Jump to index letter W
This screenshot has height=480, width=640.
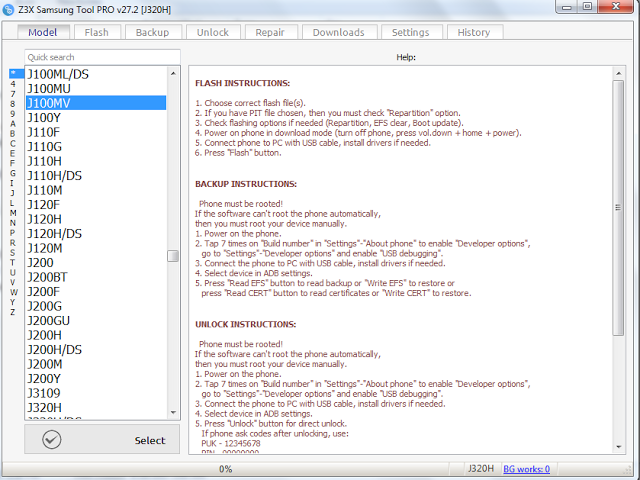(13, 292)
